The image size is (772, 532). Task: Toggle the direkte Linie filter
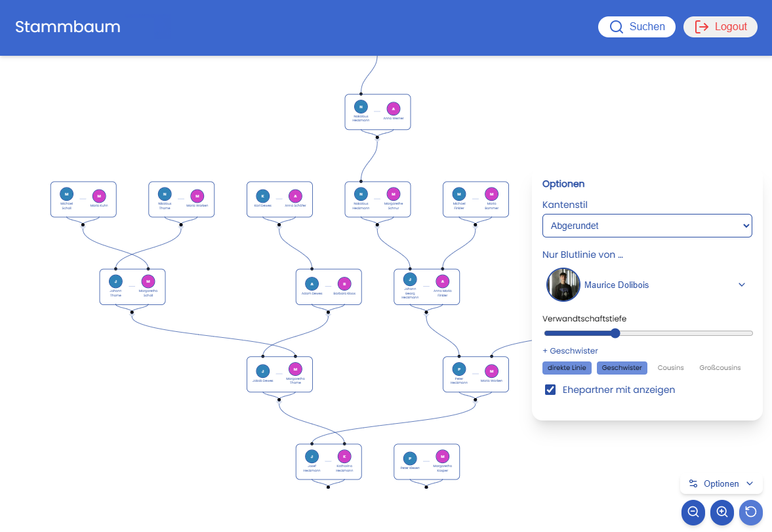coord(567,368)
